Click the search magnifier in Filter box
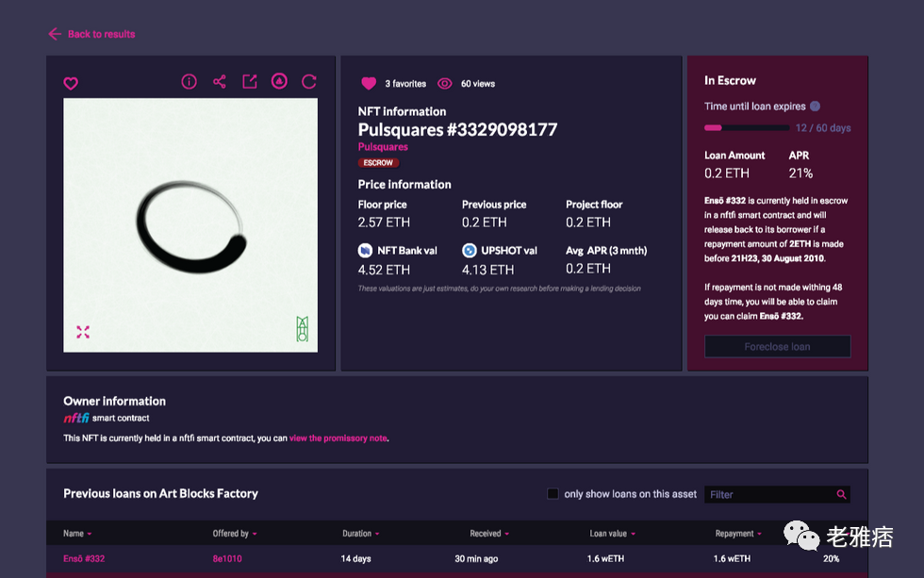The image size is (924, 578). 841,494
